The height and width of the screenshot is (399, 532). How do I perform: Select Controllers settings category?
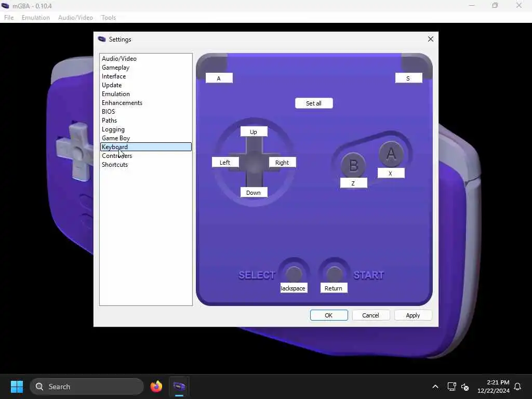[146, 156]
